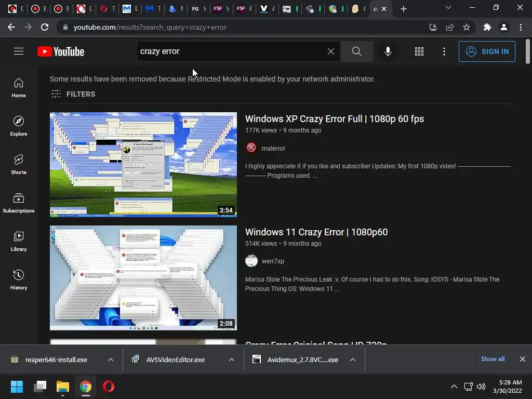Open the Chrome three-dot menu
This screenshot has width=532, height=399.
click(x=521, y=27)
